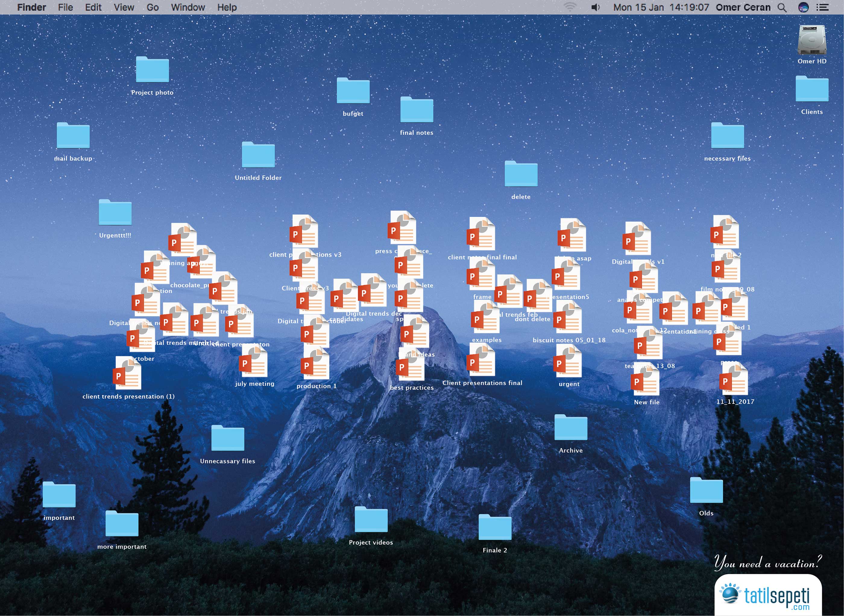Open the File menu

coord(65,8)
